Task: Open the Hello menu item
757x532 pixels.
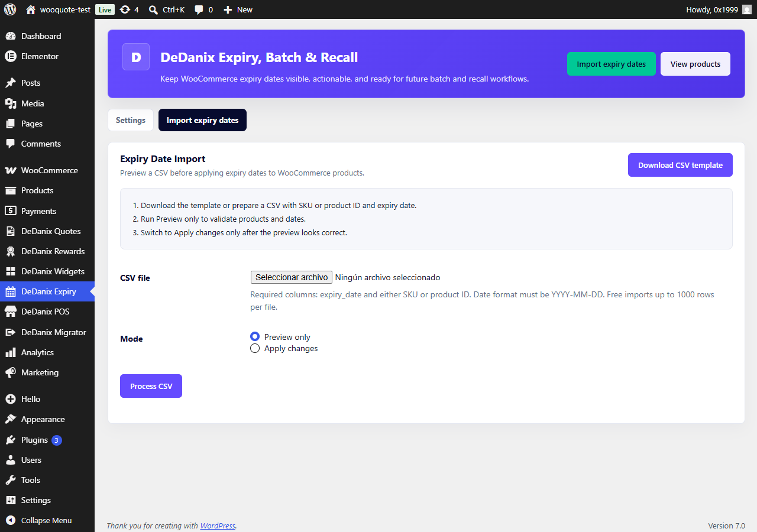Action: [x=47, y=399]
